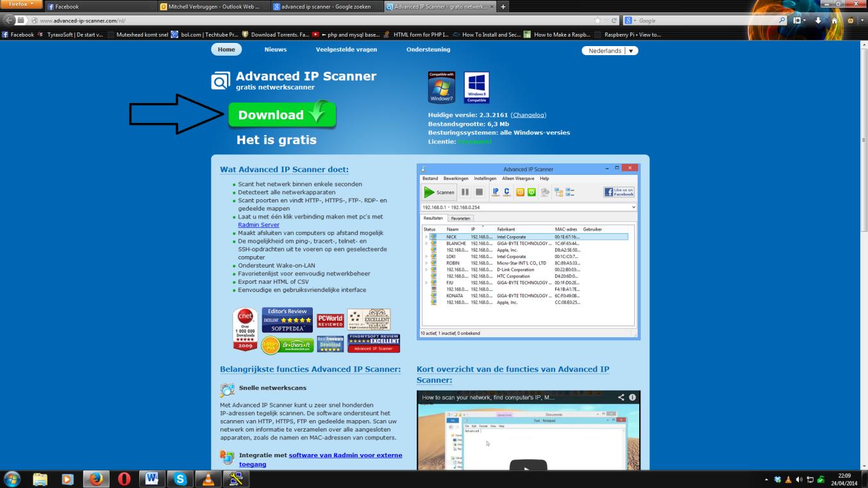Open the Facebook bookmark

[17, 35]
